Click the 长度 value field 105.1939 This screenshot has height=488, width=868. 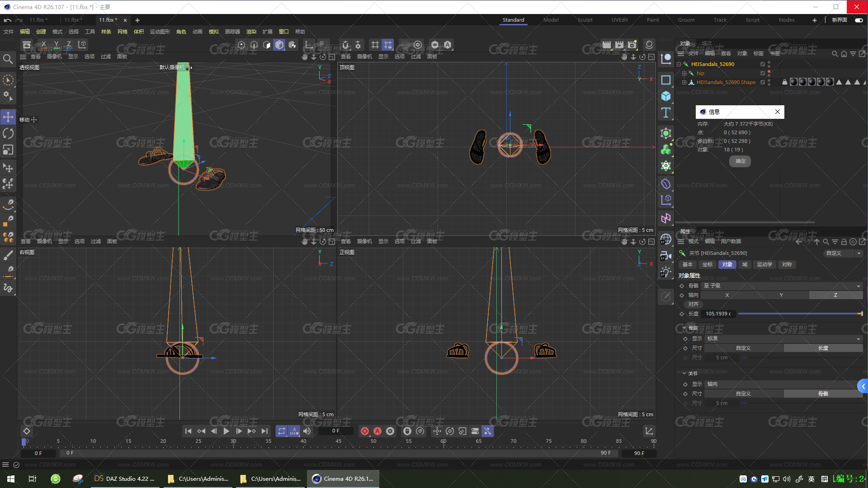718,314
